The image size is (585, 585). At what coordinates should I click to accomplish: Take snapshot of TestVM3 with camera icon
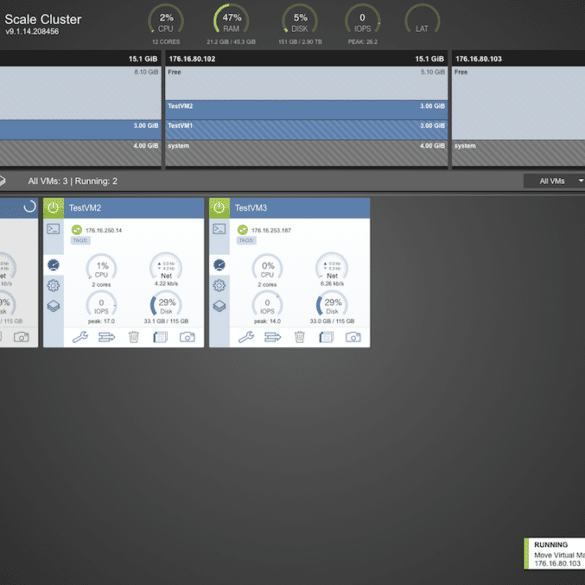(353, 337)
